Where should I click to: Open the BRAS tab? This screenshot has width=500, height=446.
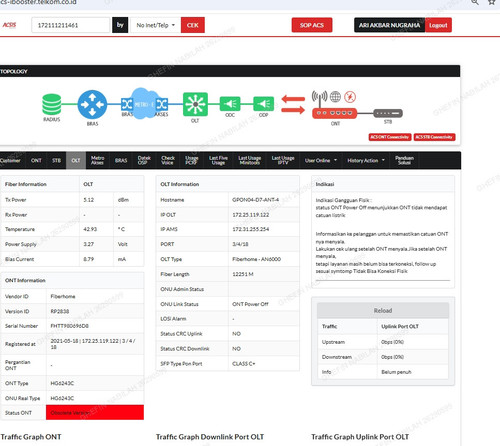[121, 160]
